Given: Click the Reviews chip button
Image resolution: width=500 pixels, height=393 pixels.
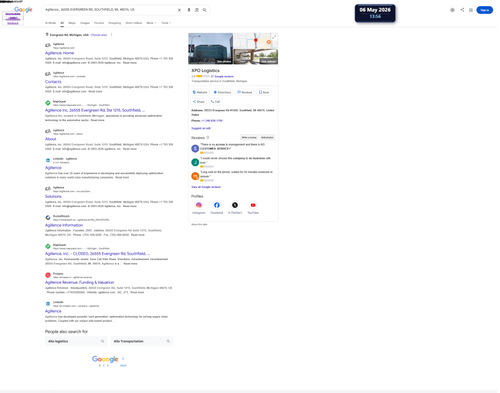Looking at the screenshot, I should pyautogui.click(x=245, y=92).
